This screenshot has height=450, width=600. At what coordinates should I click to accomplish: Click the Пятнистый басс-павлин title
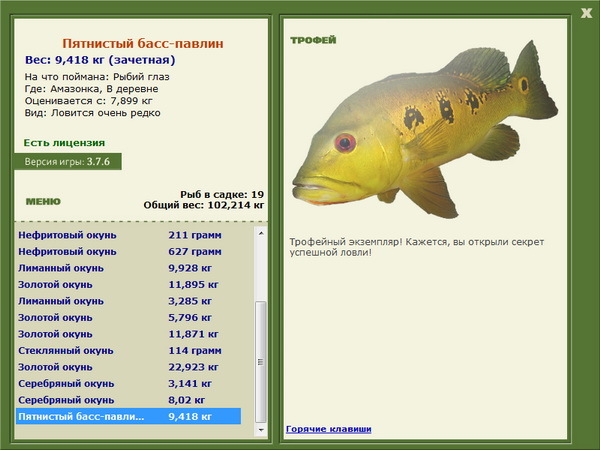(x=143, y=44)
